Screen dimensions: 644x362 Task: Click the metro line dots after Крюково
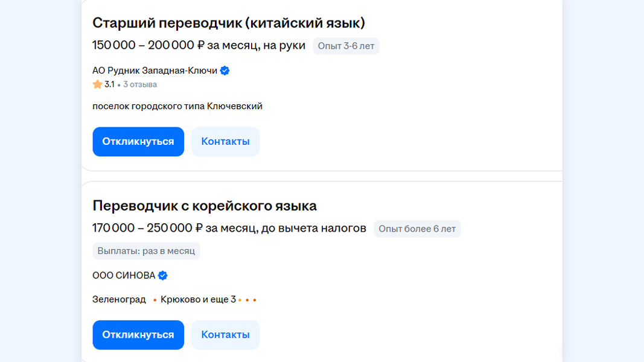pyautogui.click(x=247, y=300)
